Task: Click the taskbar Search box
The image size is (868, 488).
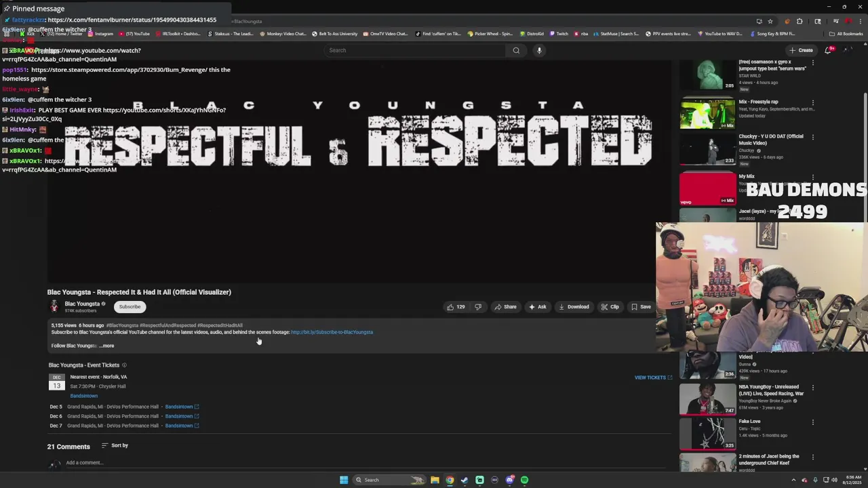Action: coord(390,480)
